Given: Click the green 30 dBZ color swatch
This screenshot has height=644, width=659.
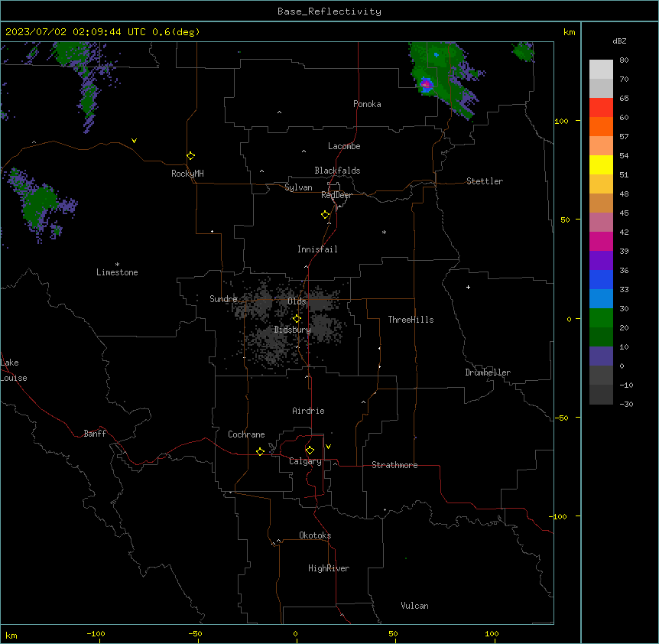Looking at the screenshot, I should click(601, 318).
